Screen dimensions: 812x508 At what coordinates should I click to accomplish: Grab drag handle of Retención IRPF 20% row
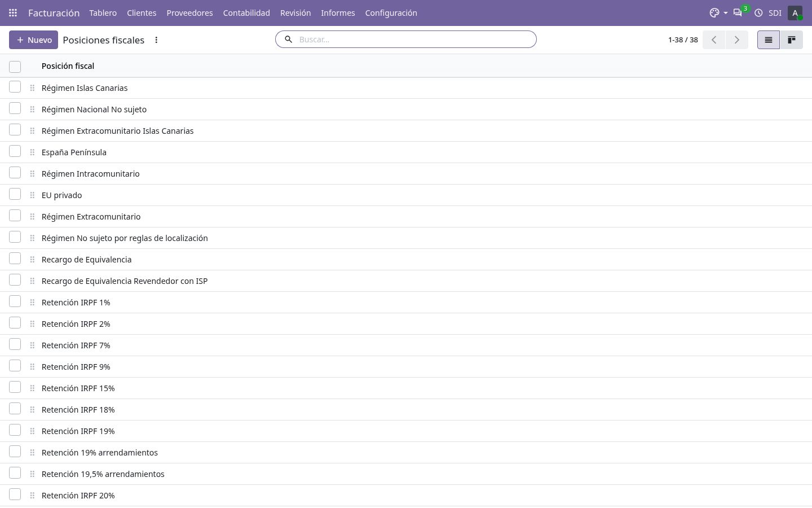coord(32,496)
